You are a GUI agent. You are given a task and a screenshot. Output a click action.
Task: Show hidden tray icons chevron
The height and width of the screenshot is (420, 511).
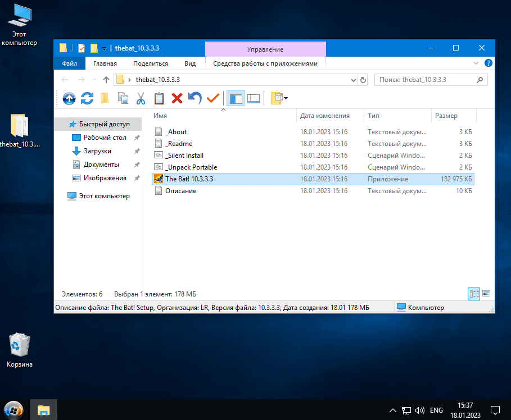393,410
